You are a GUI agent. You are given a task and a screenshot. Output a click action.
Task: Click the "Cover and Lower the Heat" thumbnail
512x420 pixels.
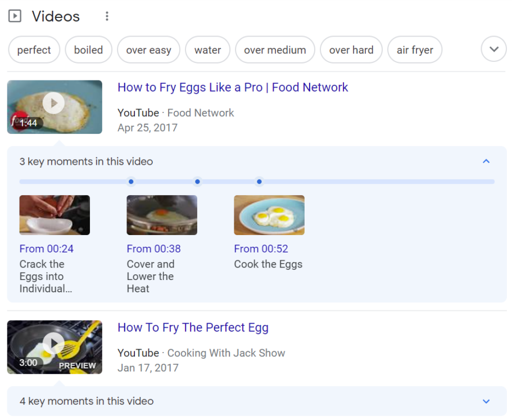[x=162, y=215]
